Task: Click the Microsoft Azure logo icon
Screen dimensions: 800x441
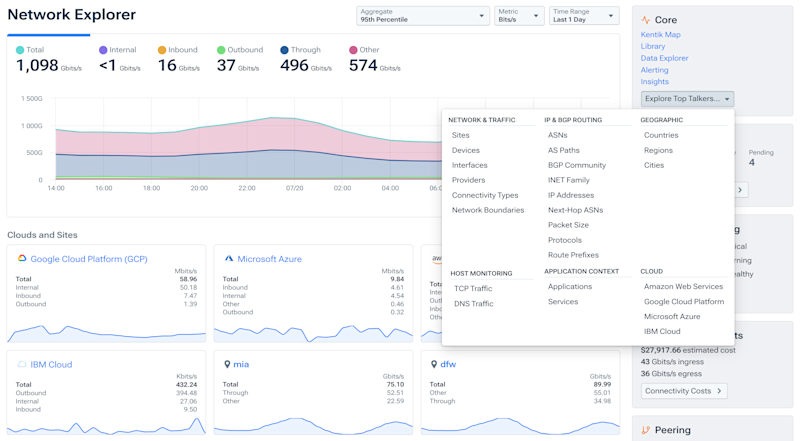Action: 229,258
